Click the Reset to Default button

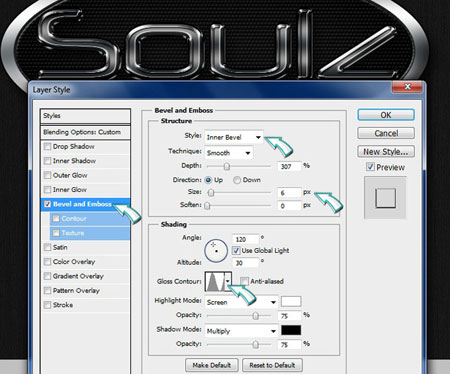[x=272, y=365]
